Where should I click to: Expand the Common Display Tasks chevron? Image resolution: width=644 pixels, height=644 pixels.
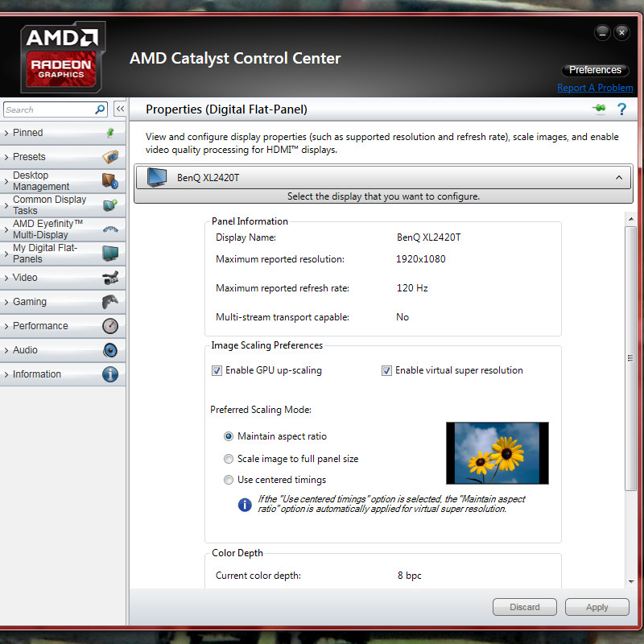point(6,205)
